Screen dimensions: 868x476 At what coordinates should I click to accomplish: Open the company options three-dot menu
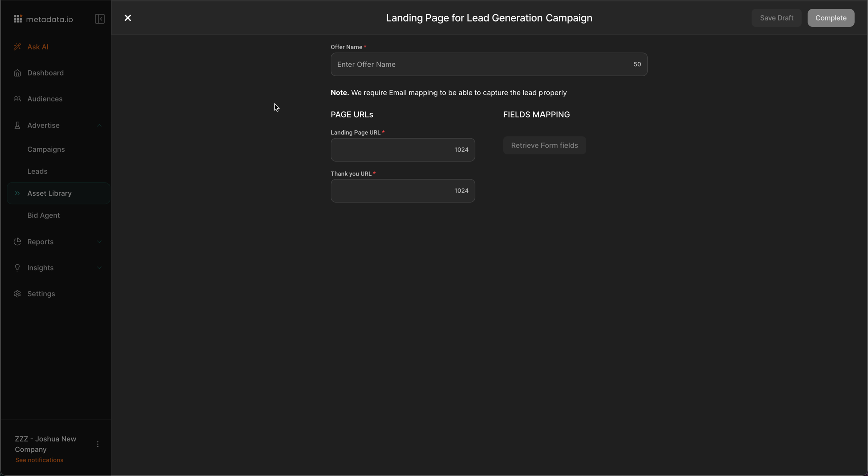[x=98, y=444]
